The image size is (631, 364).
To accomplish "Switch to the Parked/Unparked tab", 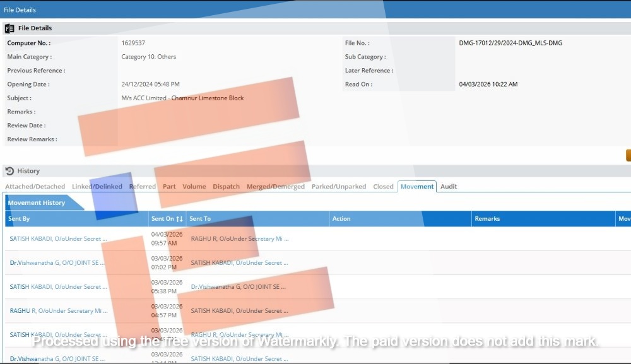I will (339, 187).
